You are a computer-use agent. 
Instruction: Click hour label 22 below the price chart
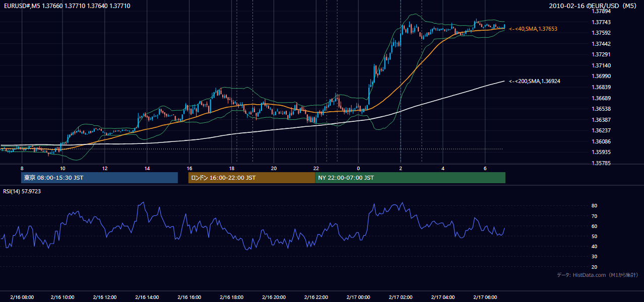tap(316, 168)
